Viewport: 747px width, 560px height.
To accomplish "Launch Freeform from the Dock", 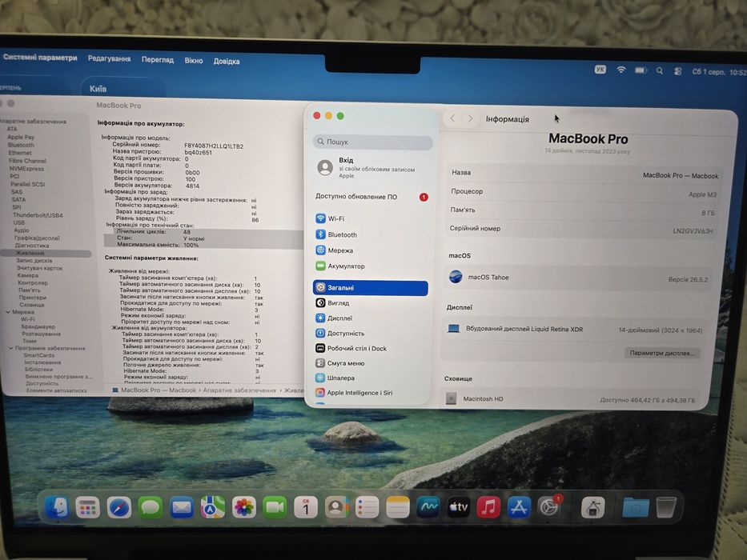I will pyautogui.click(x=428, y=507).
